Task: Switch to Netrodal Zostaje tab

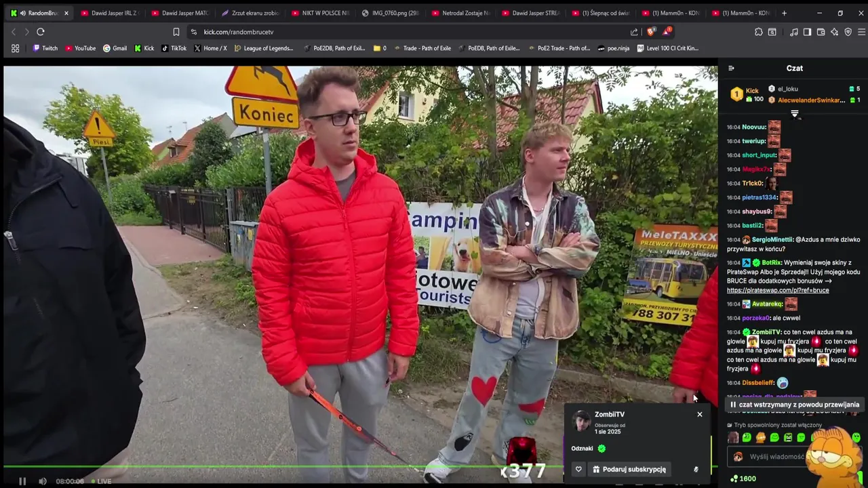Action: coord(460,13)
